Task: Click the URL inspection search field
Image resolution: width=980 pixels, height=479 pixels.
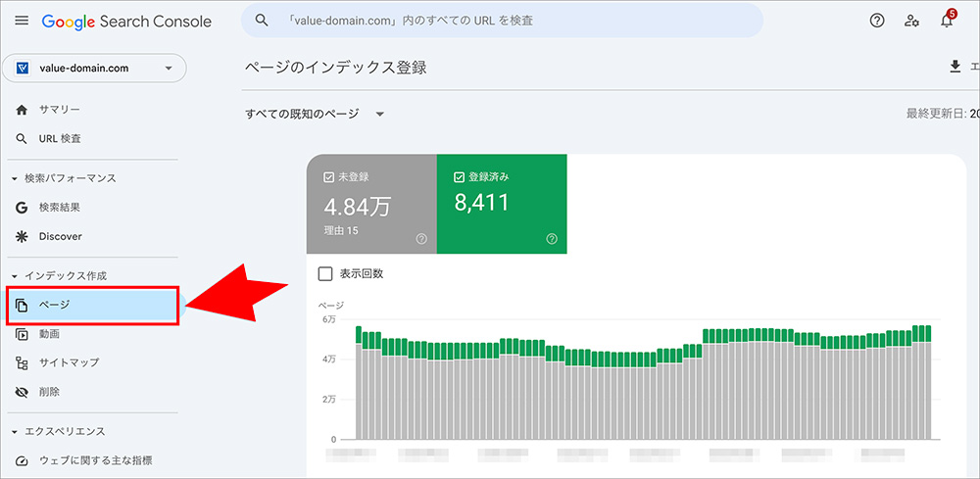Action: (x=502, y=21)
